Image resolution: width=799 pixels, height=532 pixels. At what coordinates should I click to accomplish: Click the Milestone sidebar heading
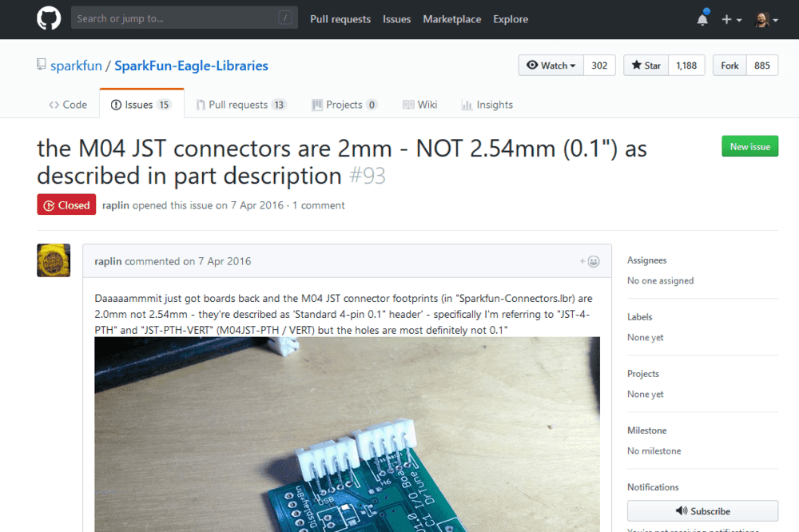pos(646,430)
